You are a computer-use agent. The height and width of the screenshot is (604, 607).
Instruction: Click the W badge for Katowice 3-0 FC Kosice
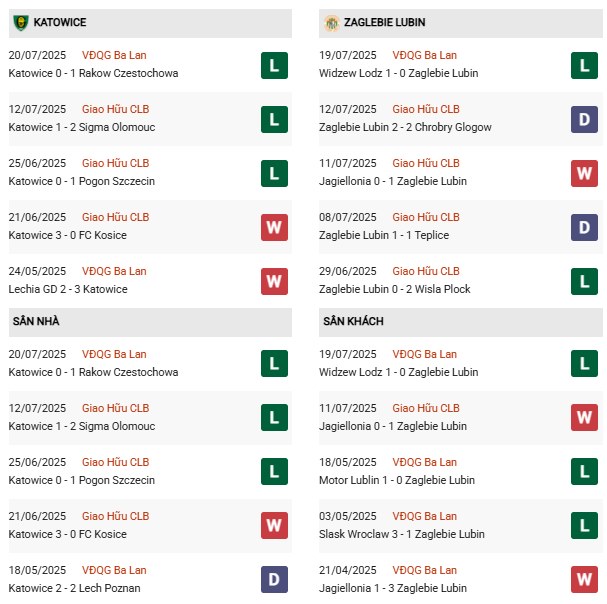[274, 228]
